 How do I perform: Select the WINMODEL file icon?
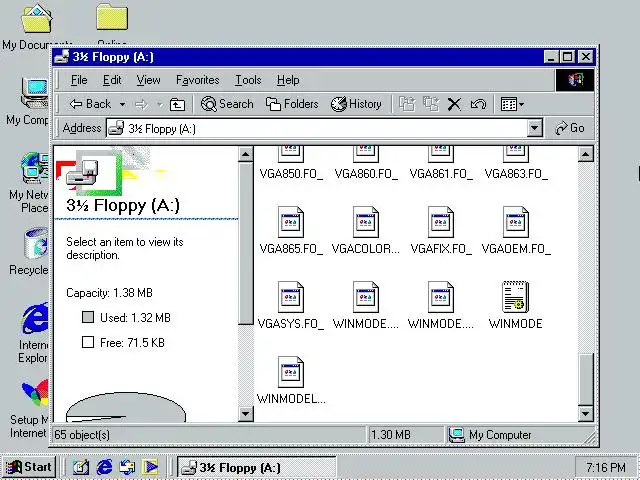coord(291,372)
